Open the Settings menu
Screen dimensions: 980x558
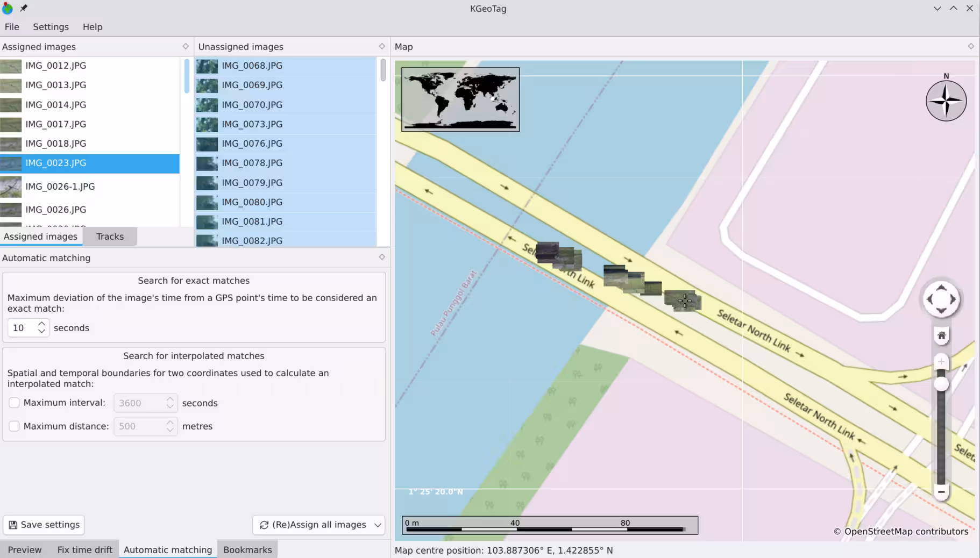click(x=51, y=27)
